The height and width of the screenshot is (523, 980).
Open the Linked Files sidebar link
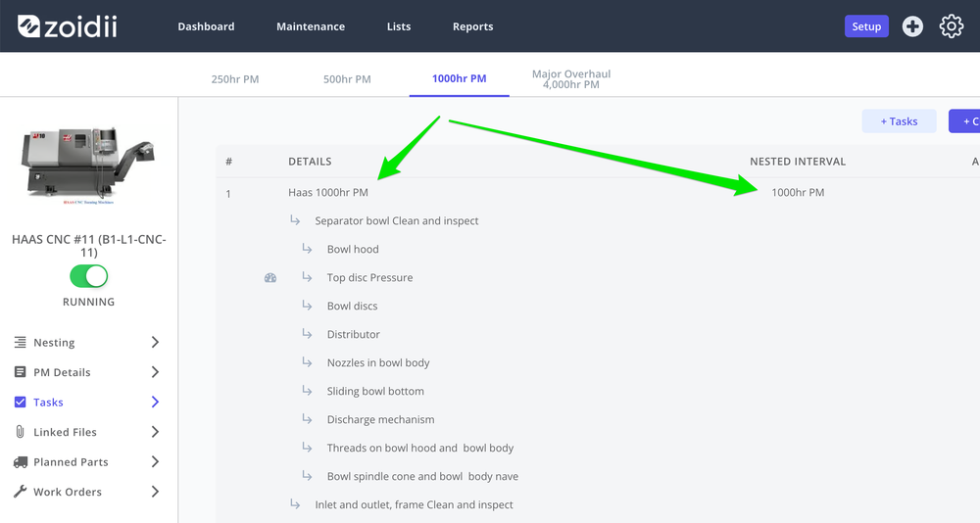click(x=65, y=432)
